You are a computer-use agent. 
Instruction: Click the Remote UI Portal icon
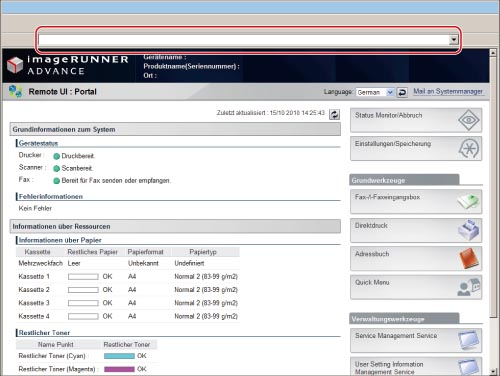(x=15, y=91)
